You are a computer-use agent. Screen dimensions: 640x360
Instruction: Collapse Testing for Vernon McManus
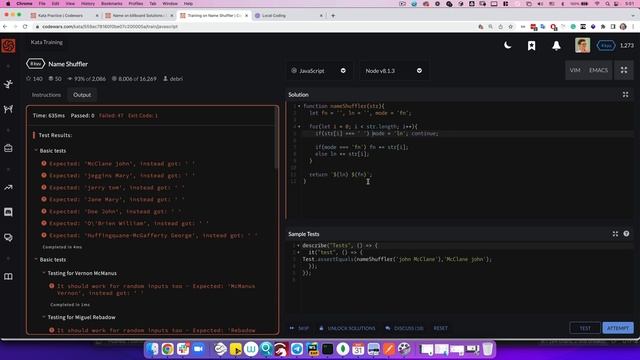pos(44,273)
